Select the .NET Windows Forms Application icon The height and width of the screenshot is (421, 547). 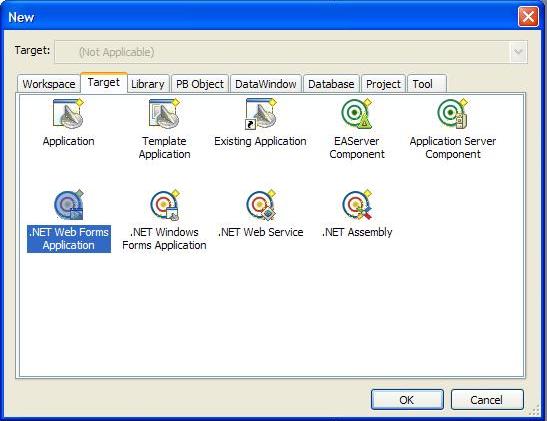[165, 205]
